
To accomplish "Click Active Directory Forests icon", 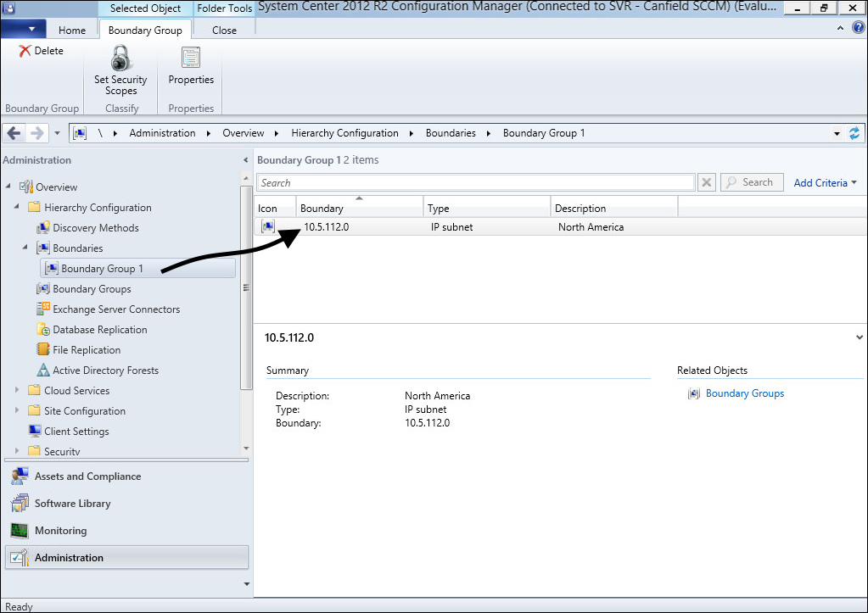I will [x=42, y=371].
